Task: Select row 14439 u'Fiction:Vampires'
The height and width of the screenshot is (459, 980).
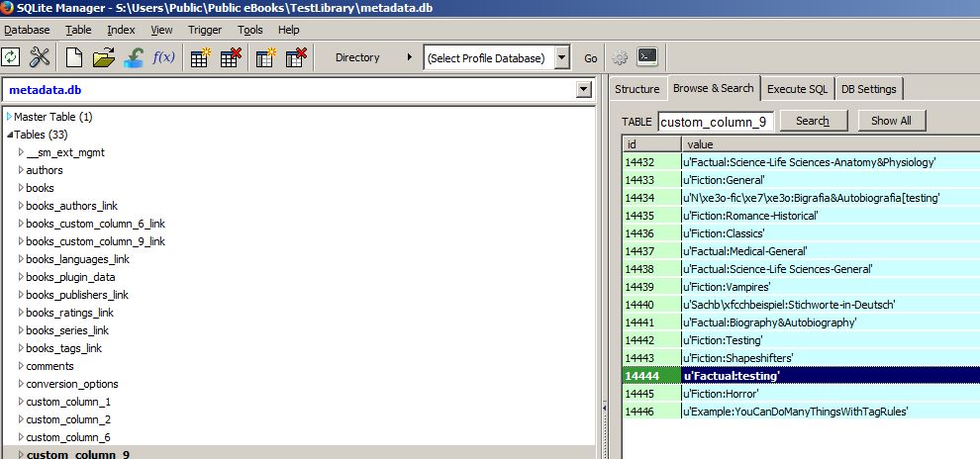Action: tap(801, 287)
